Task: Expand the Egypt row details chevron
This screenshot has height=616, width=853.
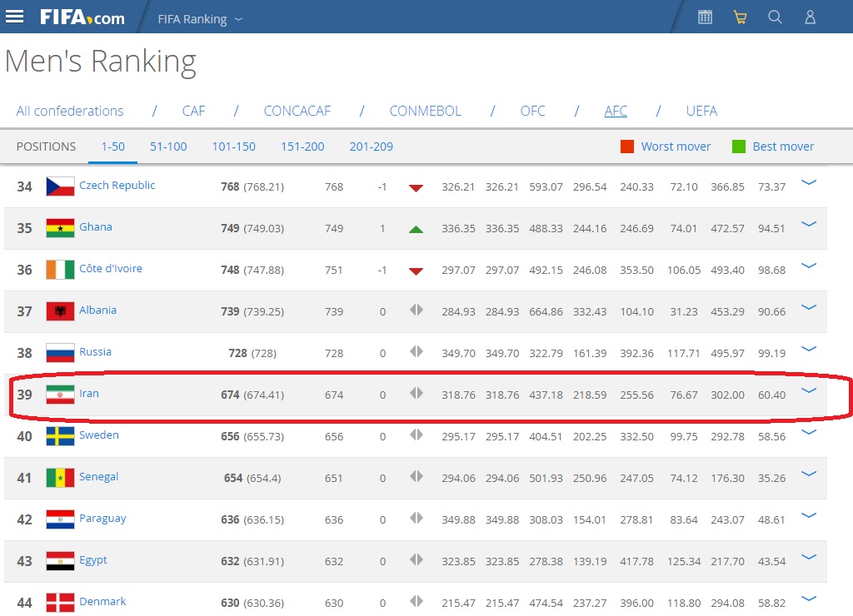Action: [x=808, y=556]
